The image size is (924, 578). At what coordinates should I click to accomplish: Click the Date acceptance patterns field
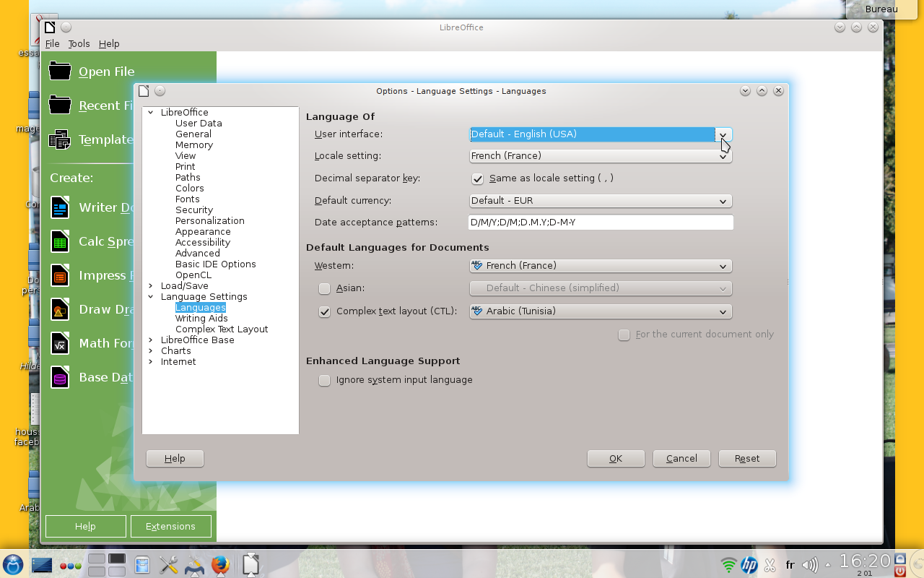(x=601, y=223)
